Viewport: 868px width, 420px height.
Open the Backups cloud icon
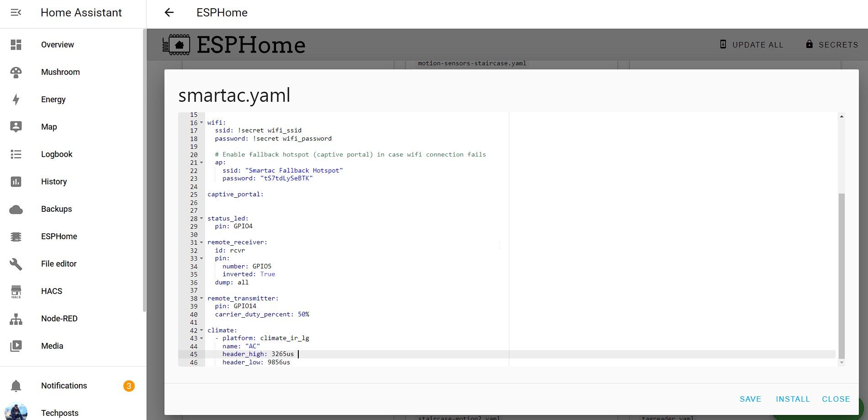16,209
